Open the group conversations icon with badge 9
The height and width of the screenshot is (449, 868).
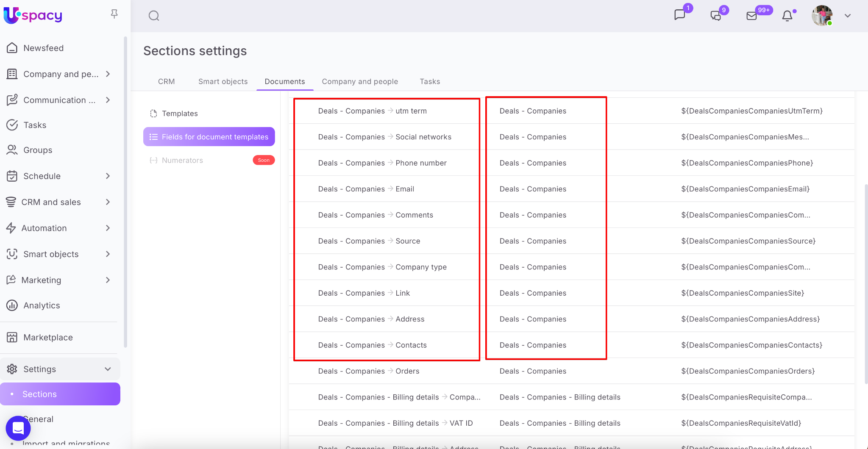click(x=715, y=16)
